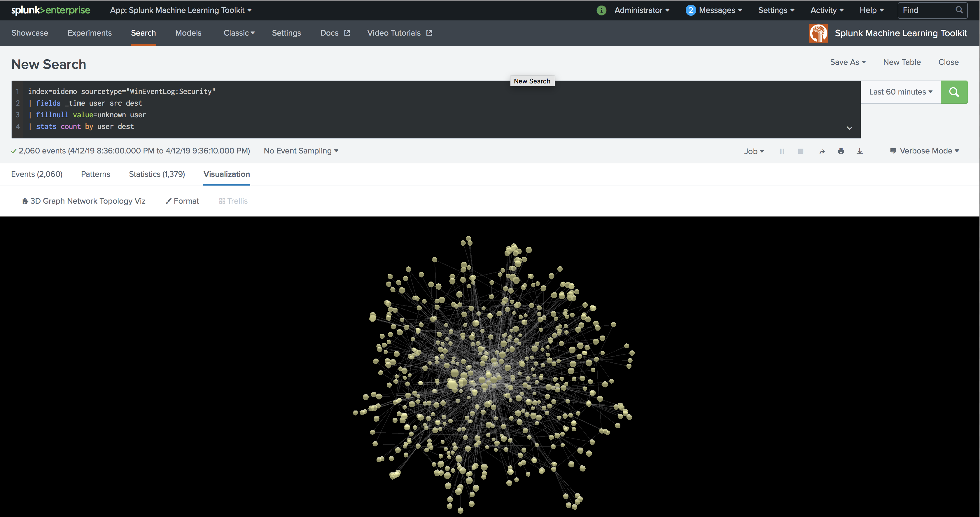The image size is (980, 517).
Task: Open the Format options
Action: point(182,201)
